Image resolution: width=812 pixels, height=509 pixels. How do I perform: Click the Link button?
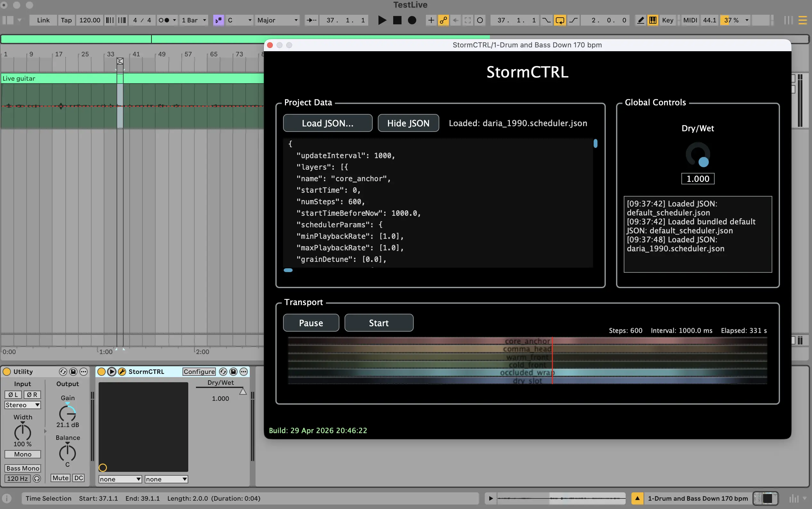[43, 20]
